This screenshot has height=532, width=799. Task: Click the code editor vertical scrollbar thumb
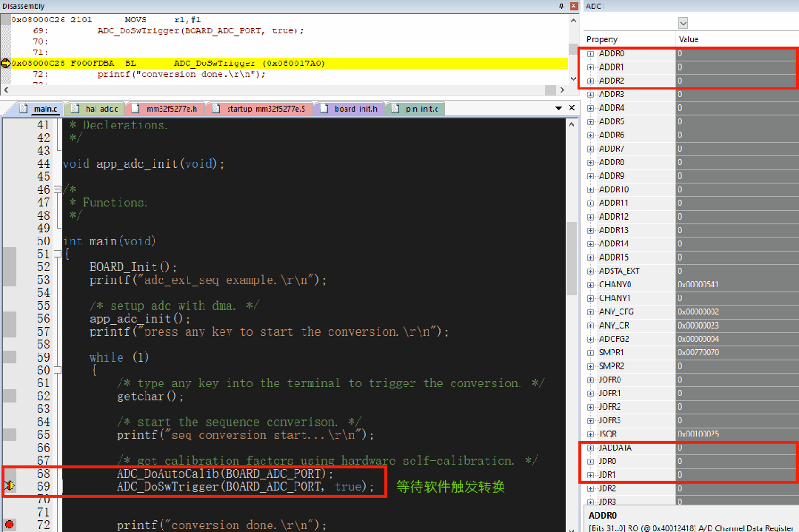click(x=571, y=258)
